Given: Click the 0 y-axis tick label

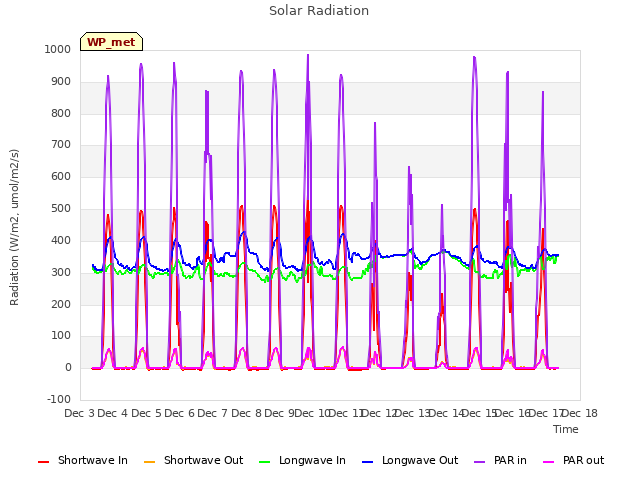Looking at the screenshot, I should click(x=68, y=367).
